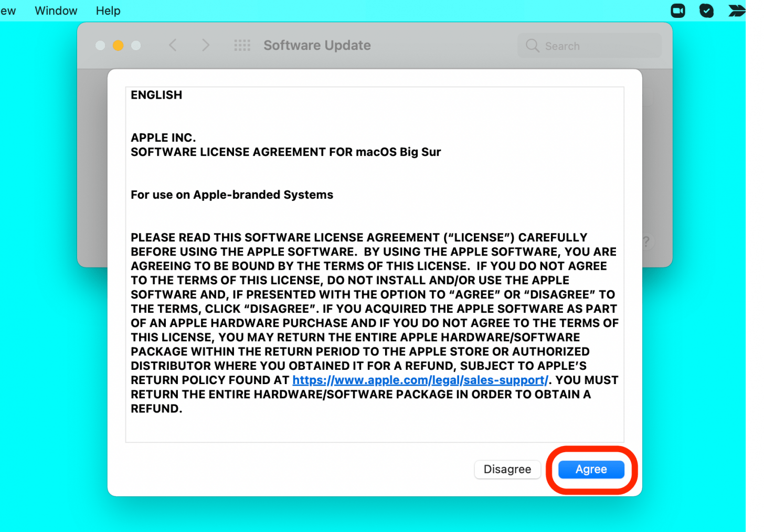The height and width of the screenshot is (532, 764).
Task: Click the Zoom video camera menu bar icon
Action: coord(677,10)
